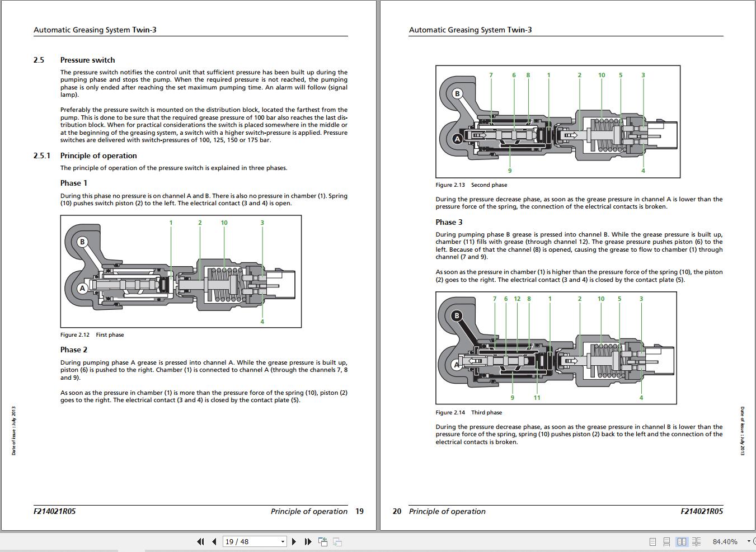Click "F214021R05" in the page 20 footer

pos(702,511)
